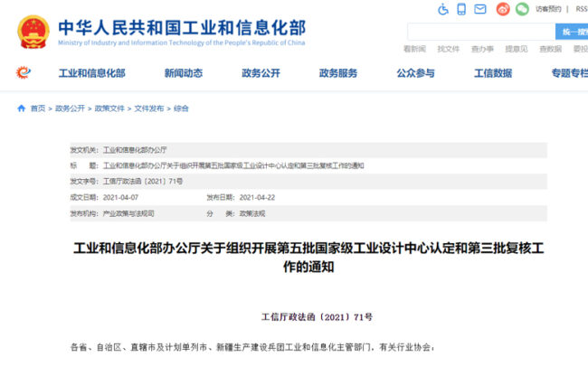
Task: Select the 看新闻 search shortcut
Action: click(414, 49)
